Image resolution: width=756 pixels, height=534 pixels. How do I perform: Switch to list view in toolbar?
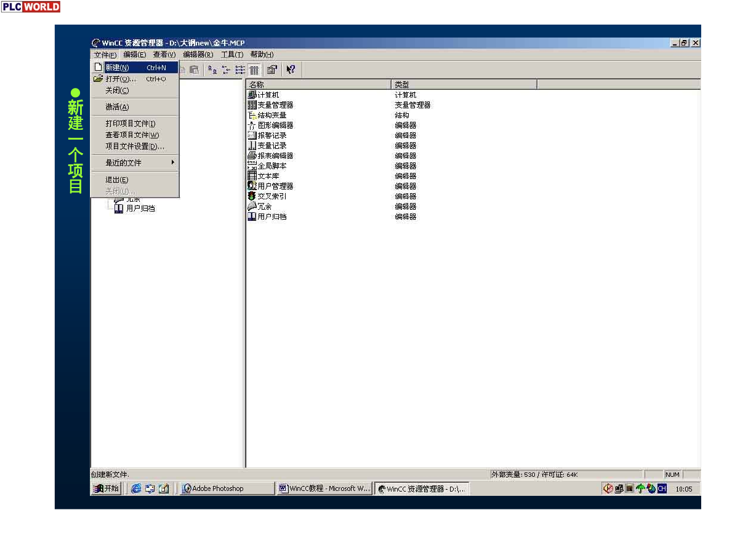pyautogui.click(x=240, y=70)
